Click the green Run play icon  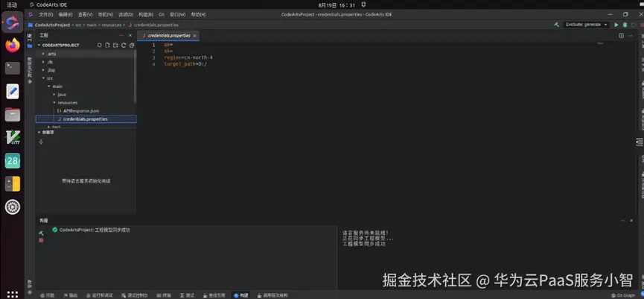coord(616,25)
